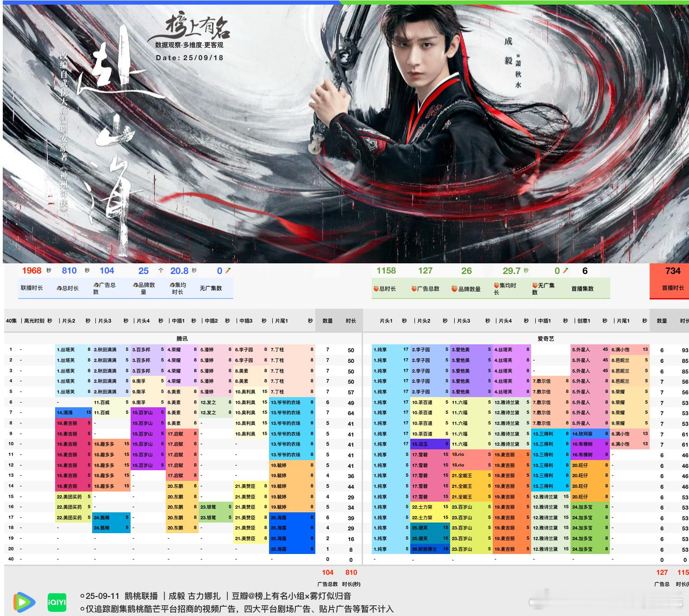Click the footer note starting 仅追踪剧集
Image resolution: width=689 pixels, height=616 pixels.
(236, 609)
